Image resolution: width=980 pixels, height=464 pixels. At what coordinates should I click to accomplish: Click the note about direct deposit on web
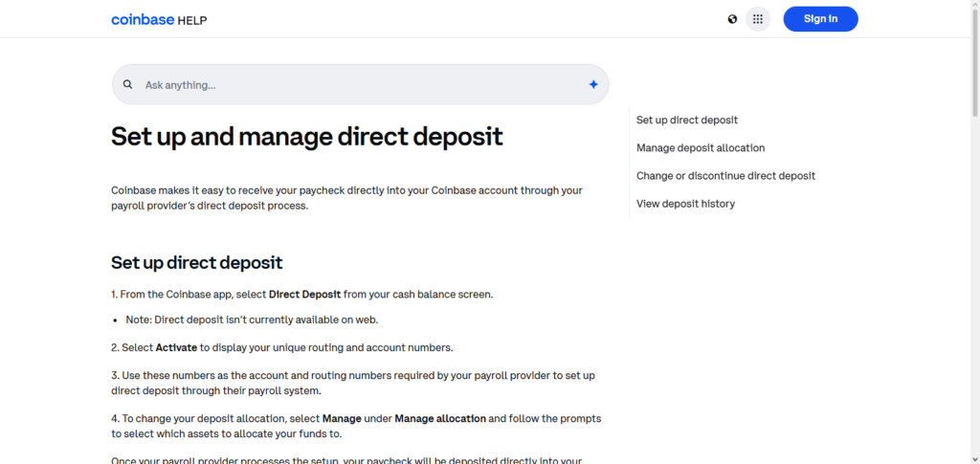pyautogui.click(x=252, y=320)
